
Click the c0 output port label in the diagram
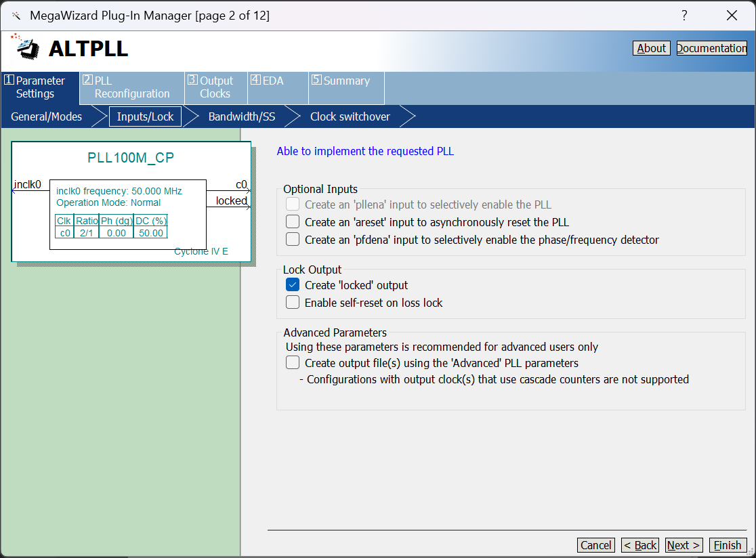click(x=241, y=185)
